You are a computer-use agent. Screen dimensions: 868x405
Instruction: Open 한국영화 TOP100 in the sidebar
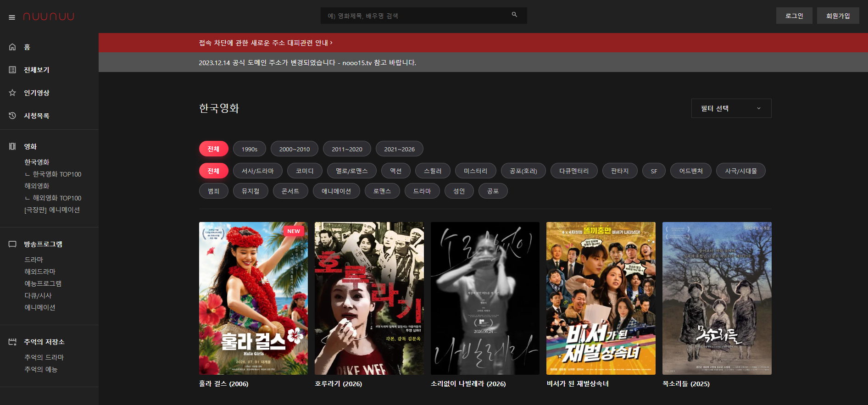[57, 174]
